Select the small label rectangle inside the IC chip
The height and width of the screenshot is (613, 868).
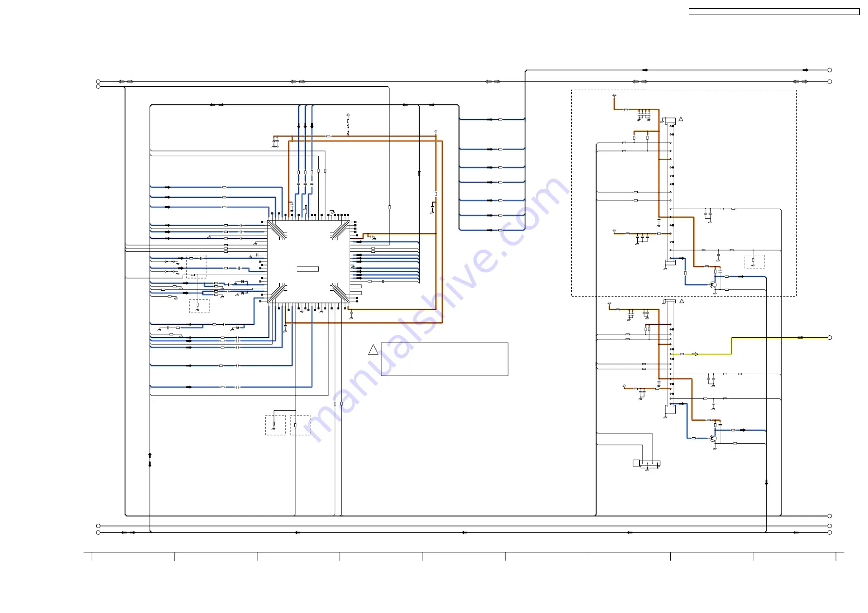point(307,269)
